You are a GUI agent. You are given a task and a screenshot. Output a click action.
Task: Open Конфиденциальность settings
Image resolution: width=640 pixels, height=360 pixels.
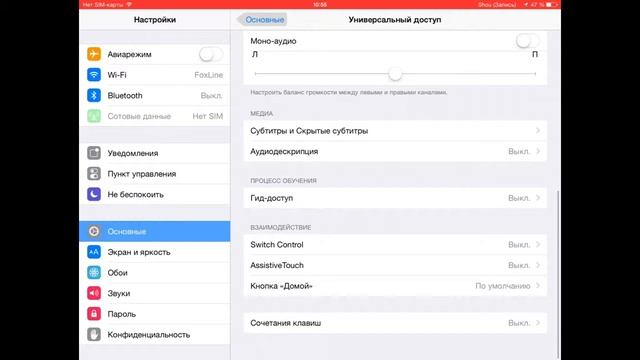point(155,334)
